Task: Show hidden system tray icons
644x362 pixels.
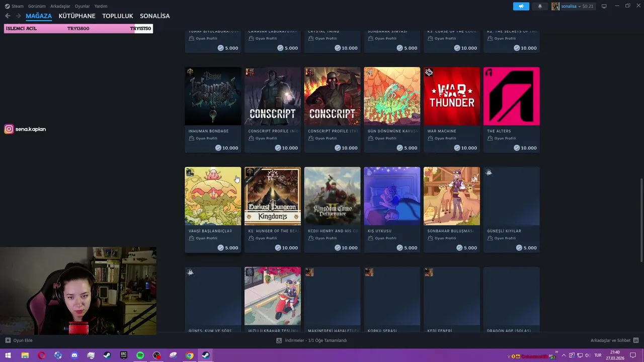Action: [x=563, y=355]
